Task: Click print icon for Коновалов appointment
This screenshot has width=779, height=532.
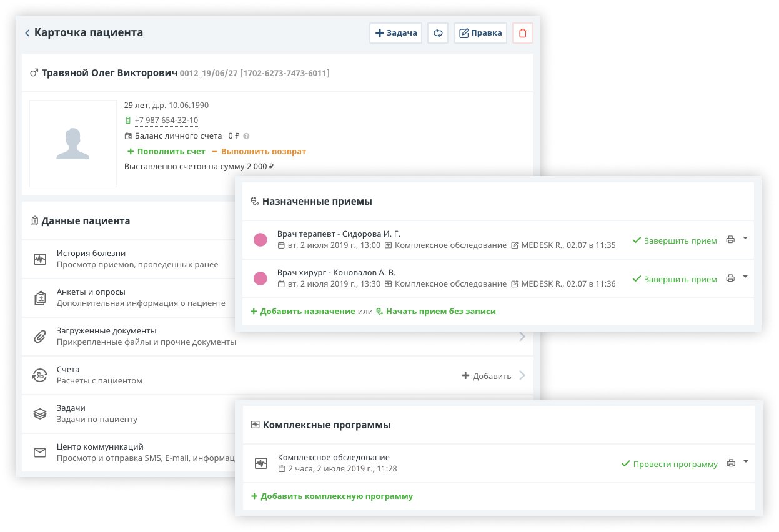Action: (x=730, y=278)
